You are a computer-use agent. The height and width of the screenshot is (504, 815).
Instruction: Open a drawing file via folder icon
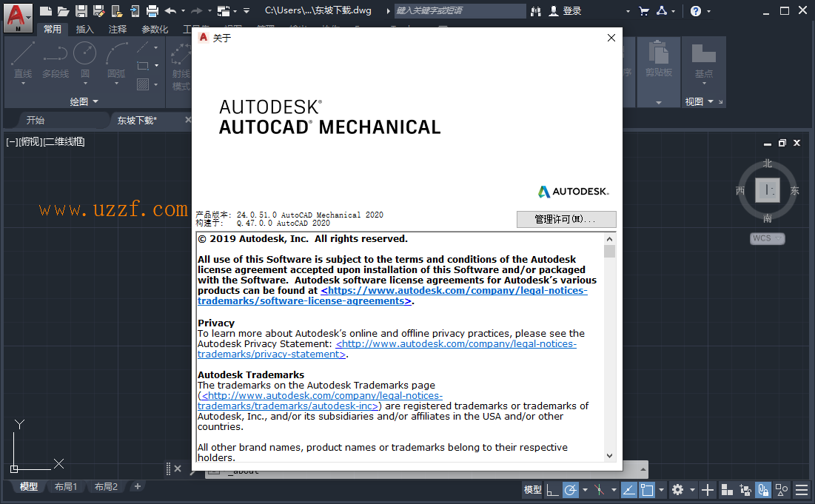[x=64, y=10]
